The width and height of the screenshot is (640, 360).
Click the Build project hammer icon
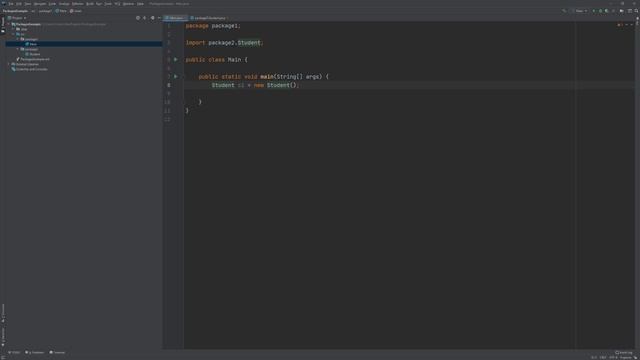tap(564, 11)
